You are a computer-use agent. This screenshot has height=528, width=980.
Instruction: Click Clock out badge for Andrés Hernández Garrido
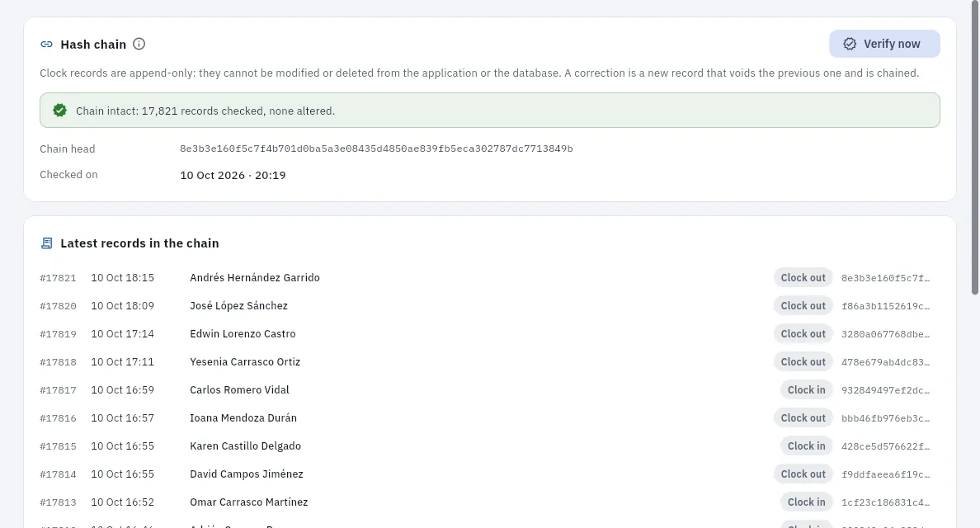click(x=803, y=277)
